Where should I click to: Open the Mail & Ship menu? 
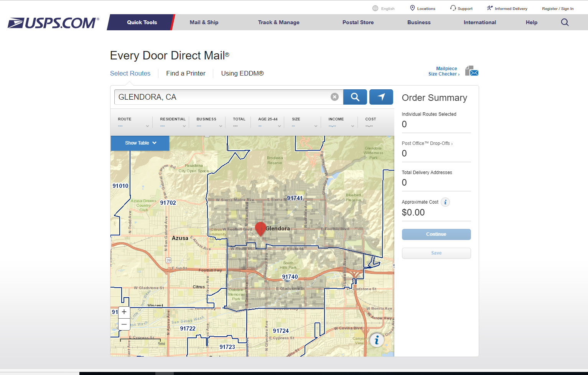(204, 22)
